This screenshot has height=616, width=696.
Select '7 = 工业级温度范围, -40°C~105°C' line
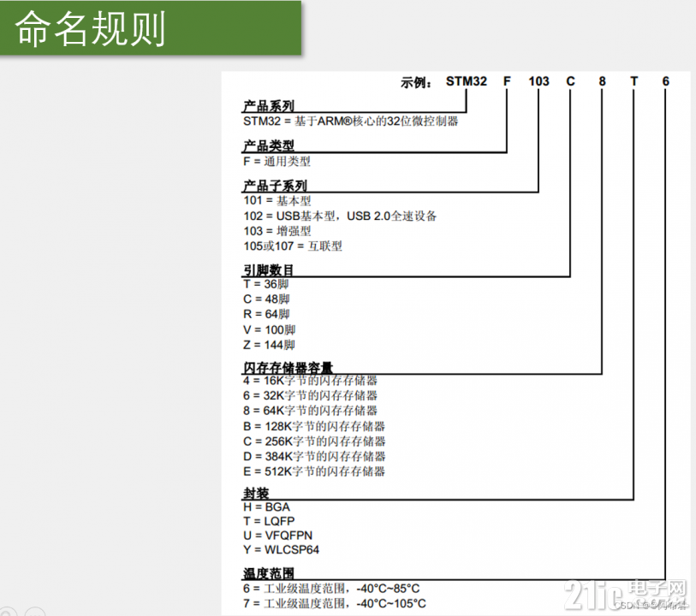point(334,603)
